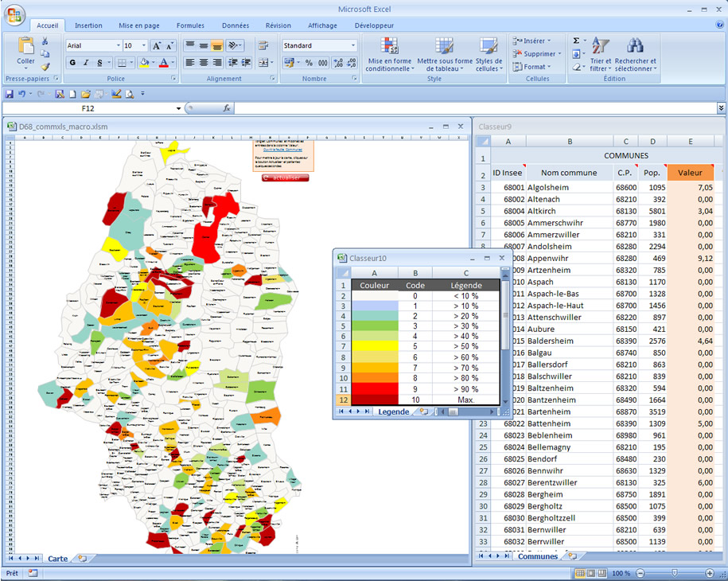Click the insert function fx icon
The height and width of the screenshot is (581, 728).
(x=227, y=108)
